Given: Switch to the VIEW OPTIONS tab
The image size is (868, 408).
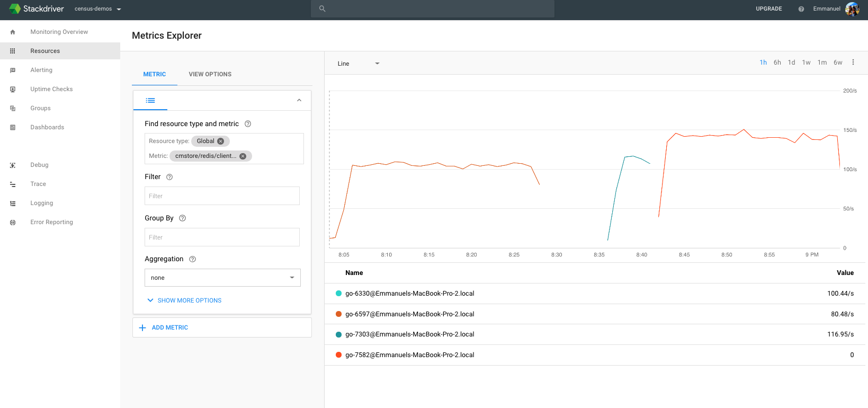Looking at the screenshot, I should pyautogui.click(x=210, y=74).
